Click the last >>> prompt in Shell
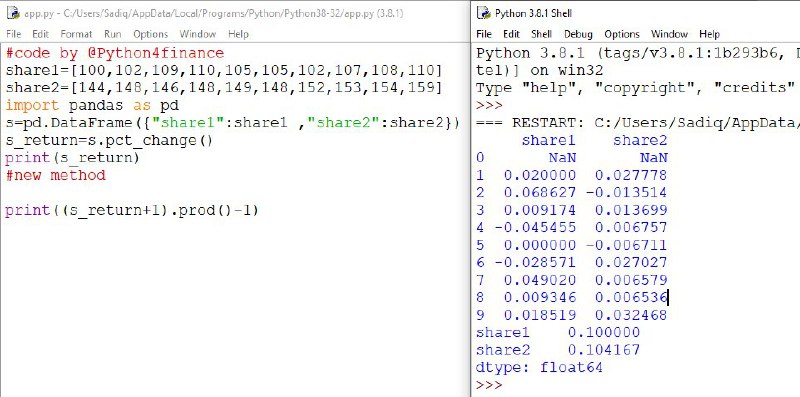 click(489, 384)
